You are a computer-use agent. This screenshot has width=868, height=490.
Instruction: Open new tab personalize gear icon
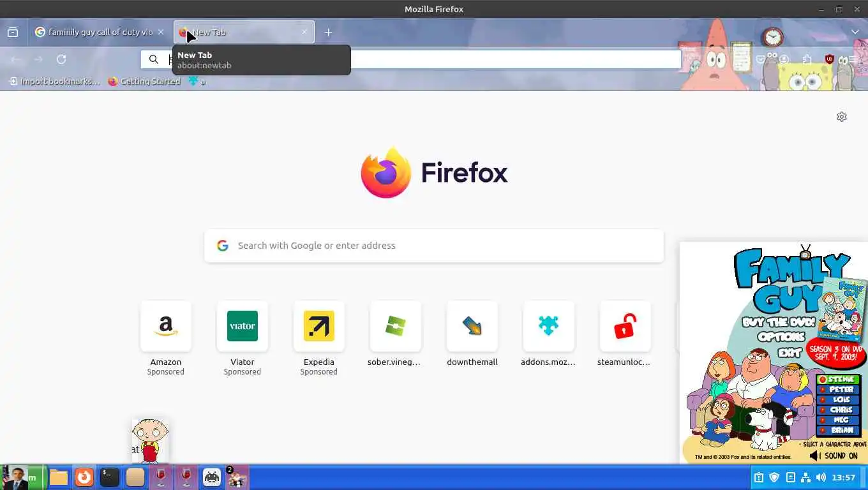click(x=842, y=117)
